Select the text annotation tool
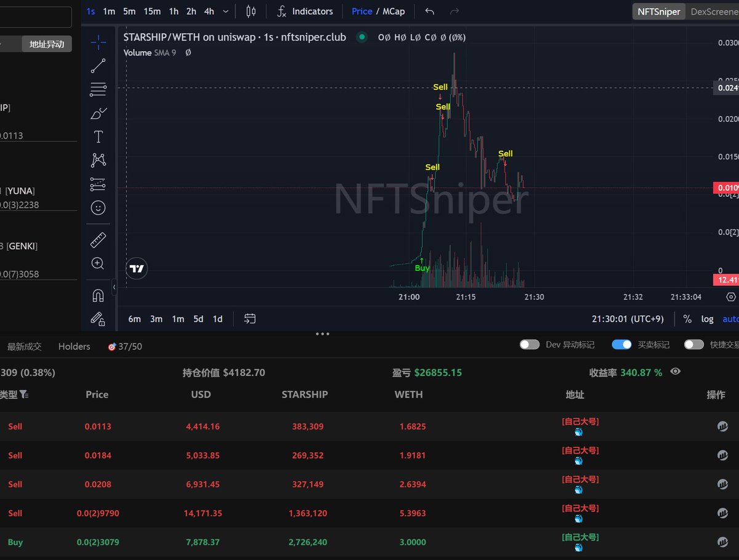 (x=98, y=137)
